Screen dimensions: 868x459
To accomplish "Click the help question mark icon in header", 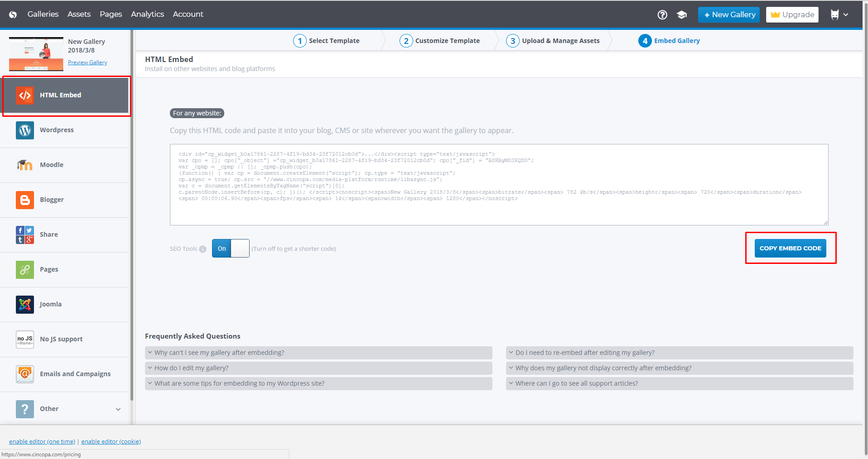I will [x=662, y=14].
